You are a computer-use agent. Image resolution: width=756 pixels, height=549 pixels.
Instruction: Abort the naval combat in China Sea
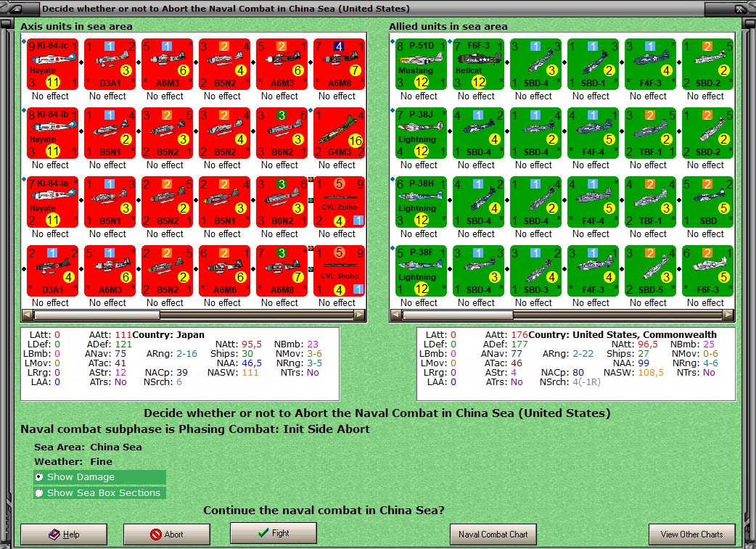click(167, 534)
